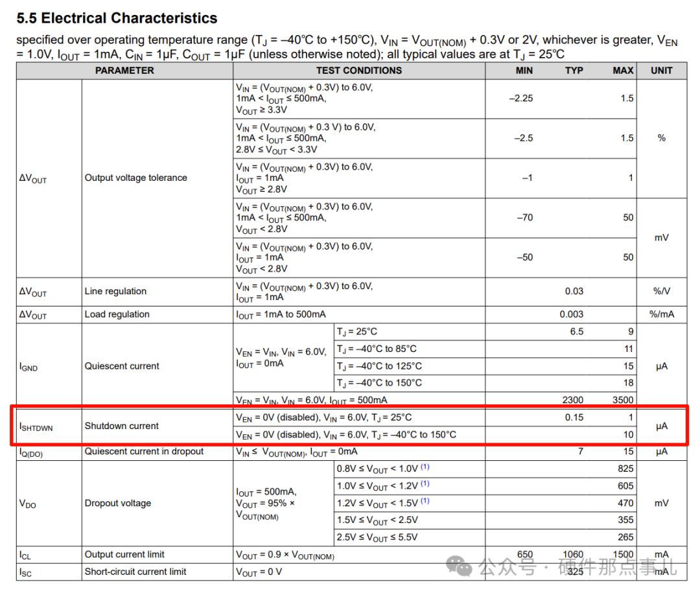Click the WeChat logo in the watermark
Screen dimensions: 700x595
pos(460,566)
